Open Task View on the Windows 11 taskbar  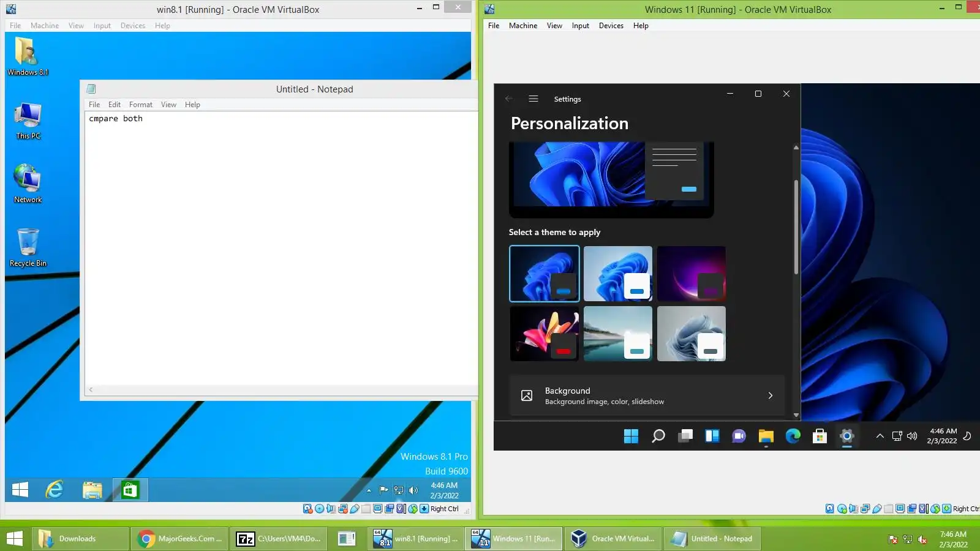pyautogui.click(x=685, y=436)
